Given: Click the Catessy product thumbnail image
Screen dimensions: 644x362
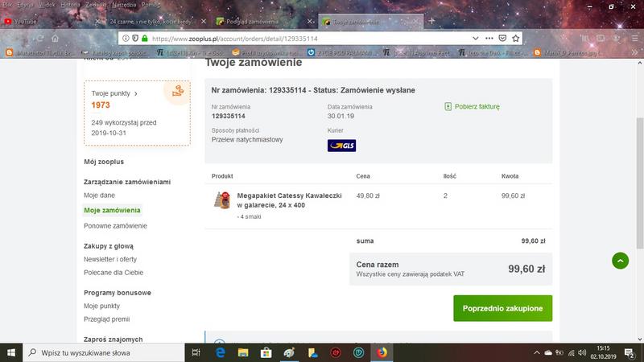Looking at the screenshot, I should pyautogui.click(x=222, y=200).
